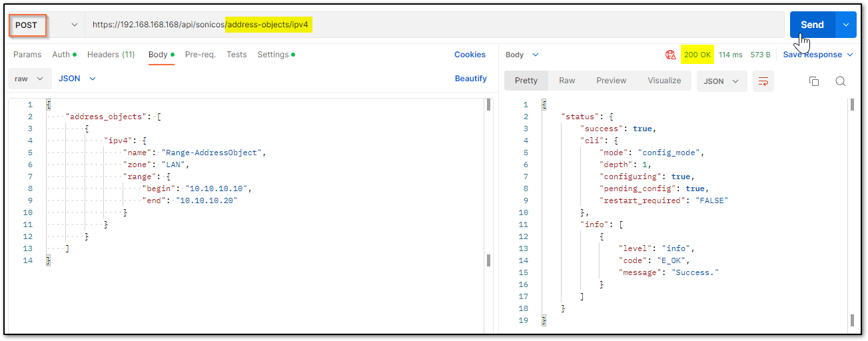
Task: Click the request body editor scrollbar
Action: (x=489, y=181)
